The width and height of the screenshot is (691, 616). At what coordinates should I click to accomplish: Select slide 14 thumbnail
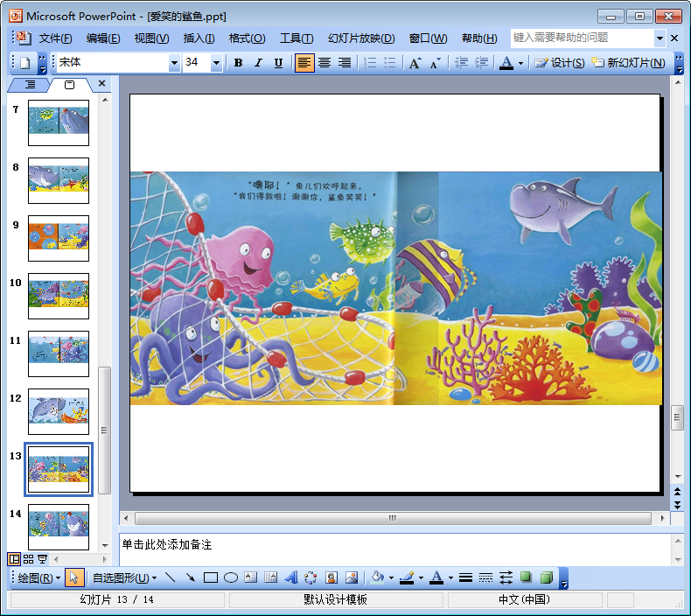(x=59, y=527)
